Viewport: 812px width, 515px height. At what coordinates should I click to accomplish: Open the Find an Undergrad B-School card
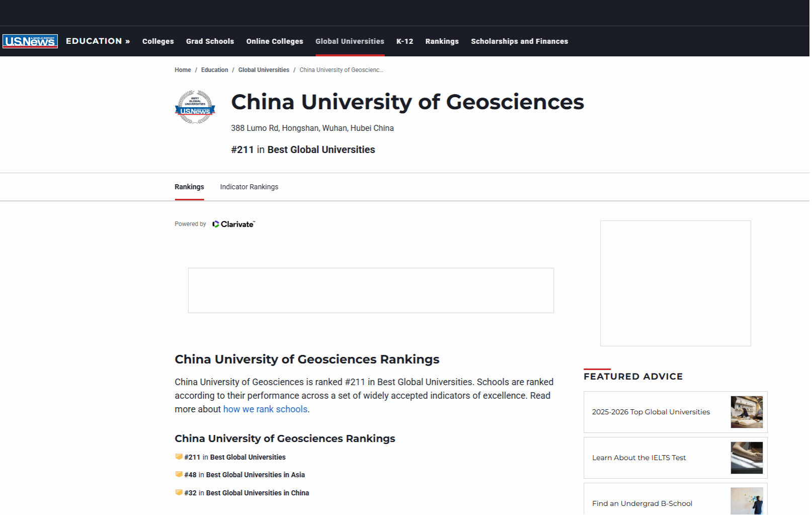click(676, 499)
